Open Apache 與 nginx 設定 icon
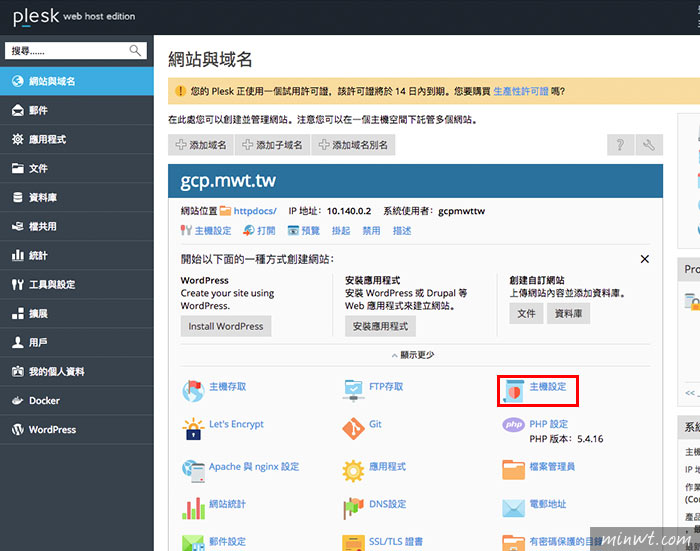The image size is (700, 551). 193,471
